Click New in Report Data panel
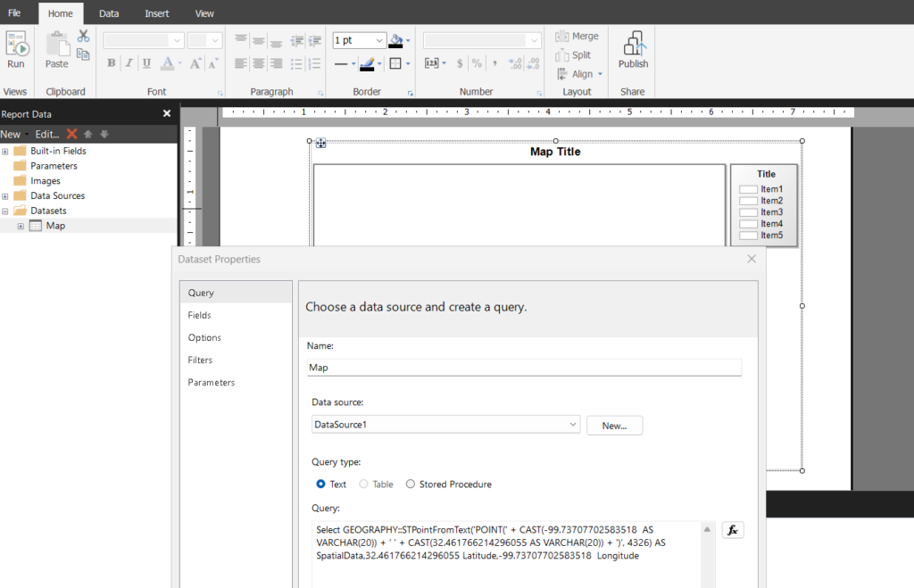Screen dimensions: 914x588 (11, 134)
